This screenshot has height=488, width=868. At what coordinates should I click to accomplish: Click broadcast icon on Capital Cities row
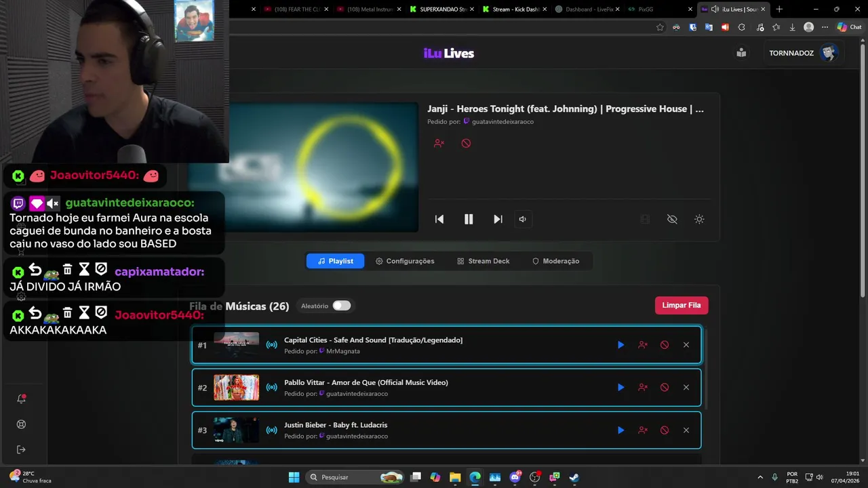[271, 345]
